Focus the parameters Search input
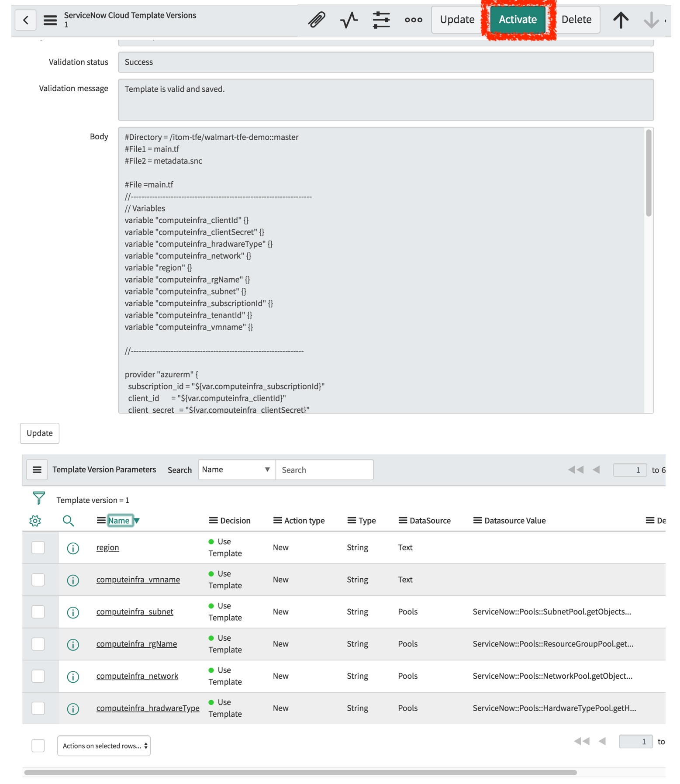 tap(324, 470)
